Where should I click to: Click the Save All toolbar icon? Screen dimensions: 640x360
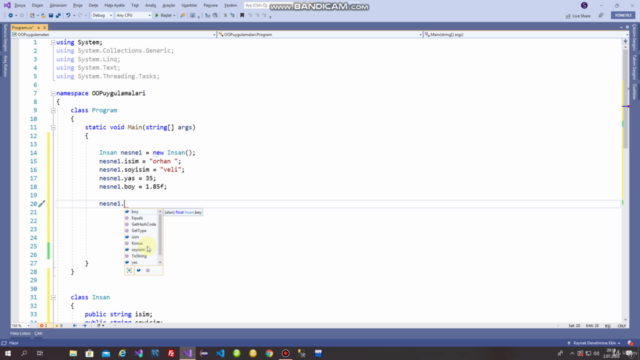tap(58, 16)
